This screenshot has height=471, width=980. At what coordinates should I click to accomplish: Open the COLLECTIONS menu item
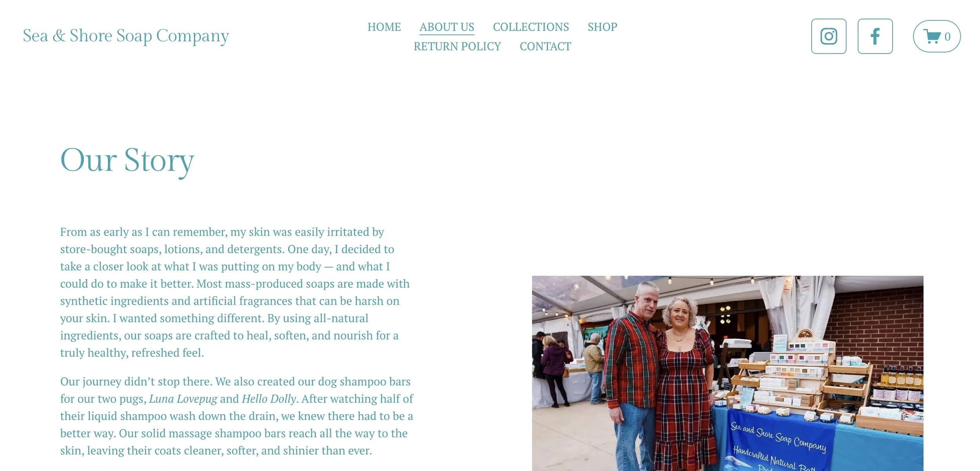coord(531,27)
